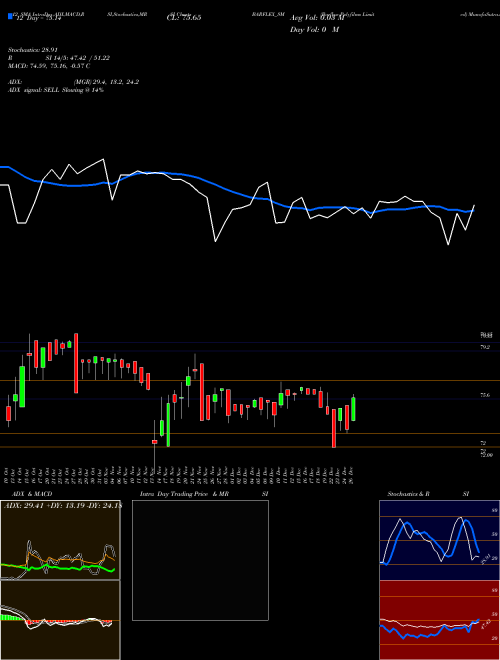
Task: Click the first date label on the x-axis
Action: pos(7,475)
